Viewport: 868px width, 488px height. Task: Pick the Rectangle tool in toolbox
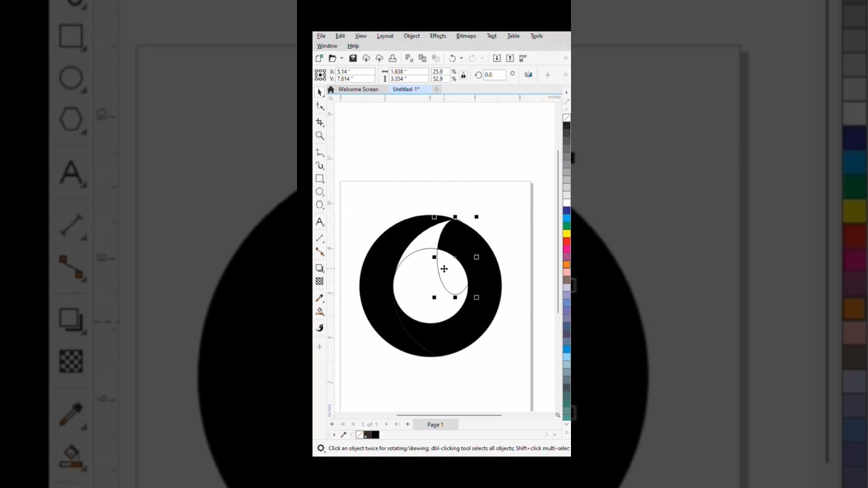[x=319, y=179]
